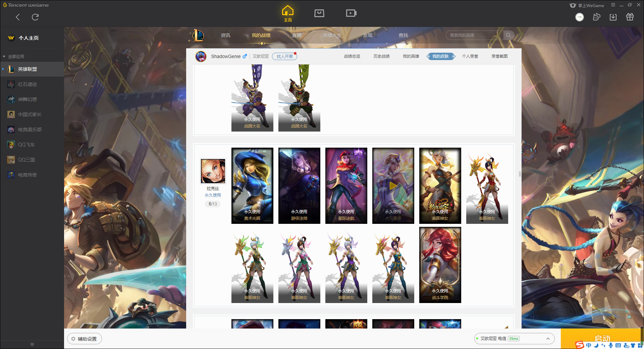Refresh the page with the reload icon

[x=35, y=17]
